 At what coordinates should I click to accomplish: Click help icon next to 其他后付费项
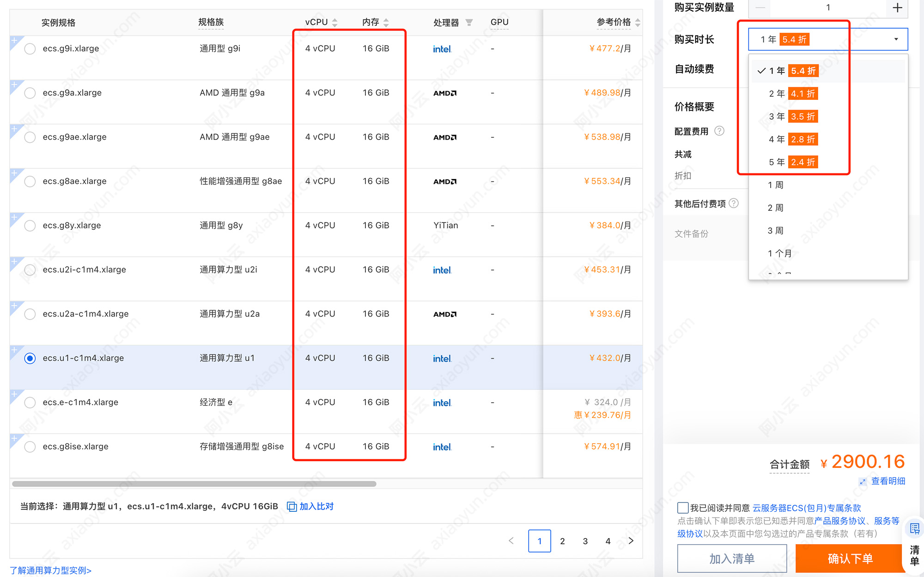point(734,203)
